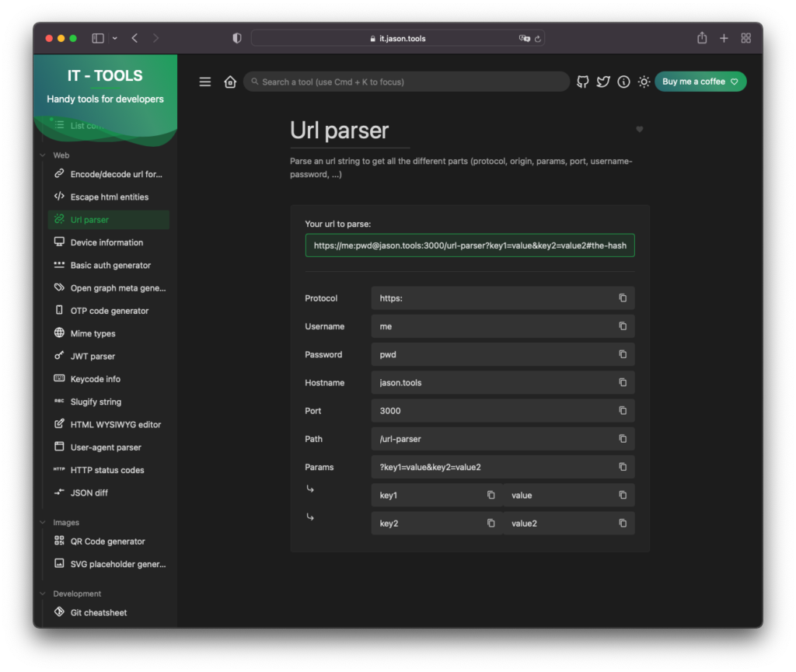The height and width of the screenshot is (672, 796).
Task: Copy the Protocol value
Action: (623, 298)
